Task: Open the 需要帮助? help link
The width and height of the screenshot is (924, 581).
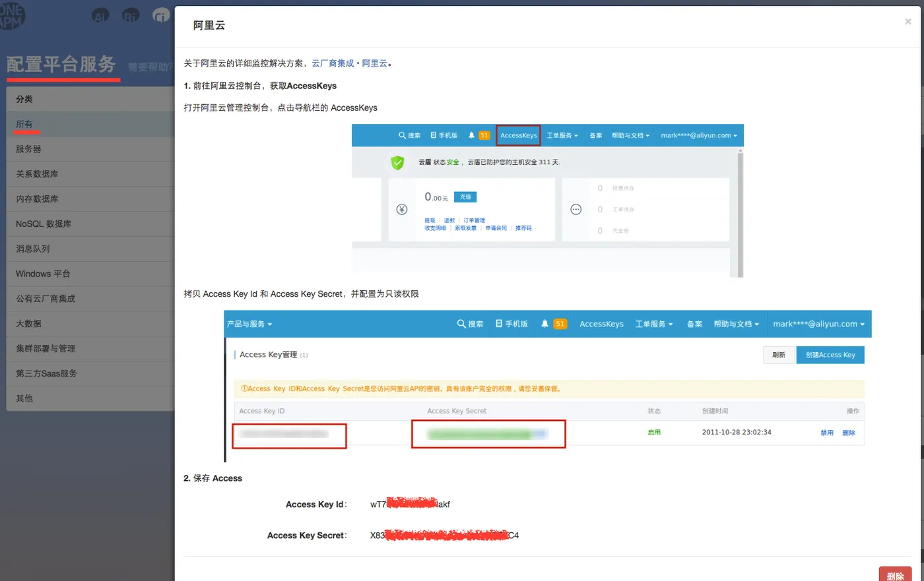Action: (x=151, y=67)
